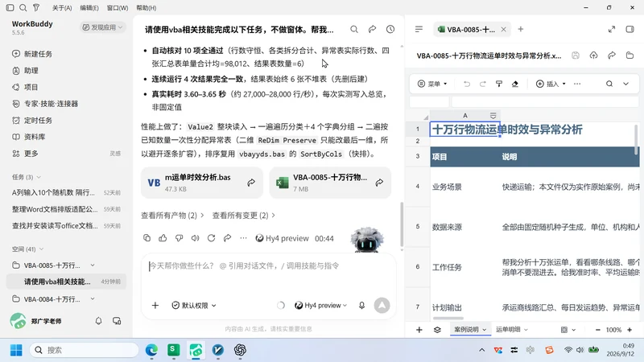This screenshot has width=644, height=362.
Task: Open notifications bell icon
Action: click(x=98, y=320)
